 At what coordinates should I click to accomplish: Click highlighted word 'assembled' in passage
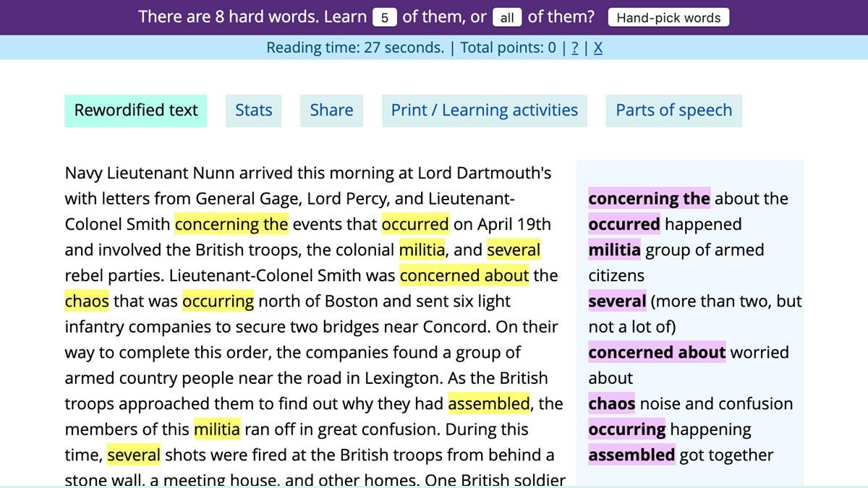coord(489,403)
